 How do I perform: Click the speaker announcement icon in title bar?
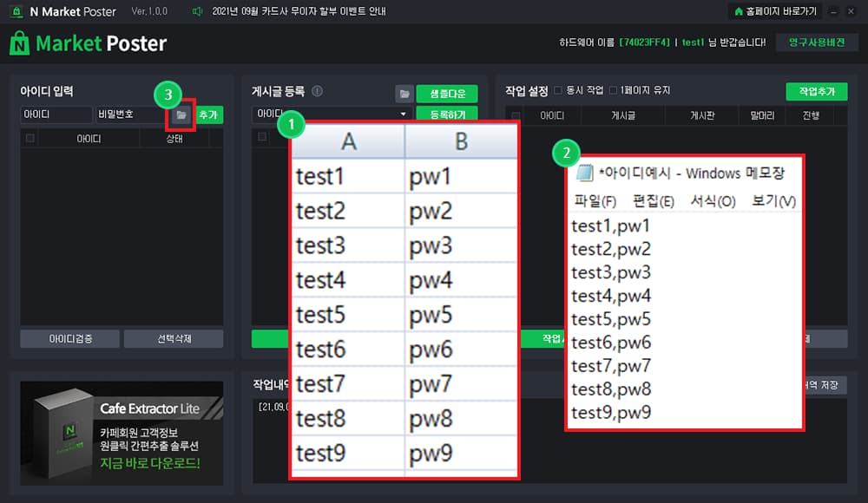pos(197,11)
